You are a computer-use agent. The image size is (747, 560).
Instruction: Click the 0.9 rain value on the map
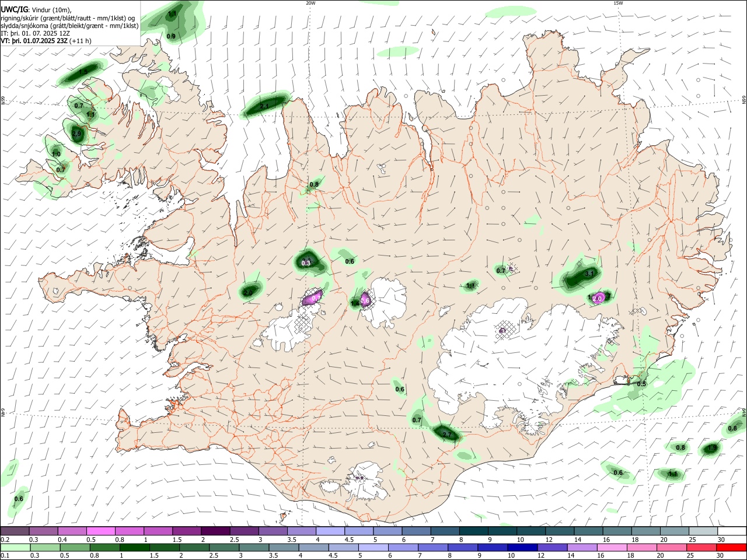(171, 36)
